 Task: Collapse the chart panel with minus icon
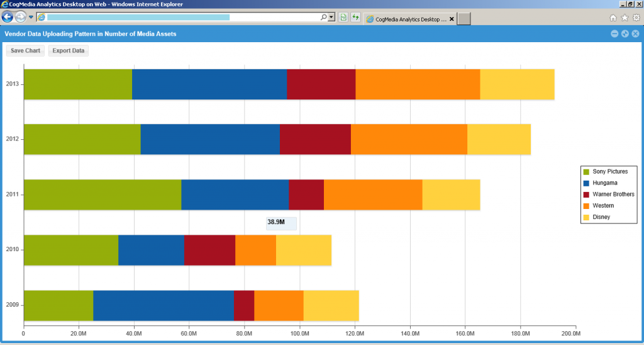click(x=614, y=34)
